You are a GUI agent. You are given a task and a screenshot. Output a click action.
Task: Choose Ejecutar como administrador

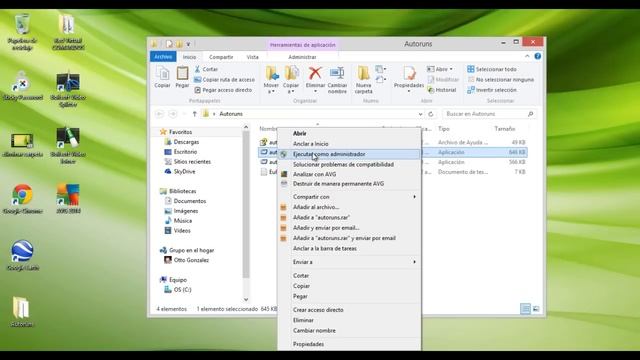[x=349, y=154]
